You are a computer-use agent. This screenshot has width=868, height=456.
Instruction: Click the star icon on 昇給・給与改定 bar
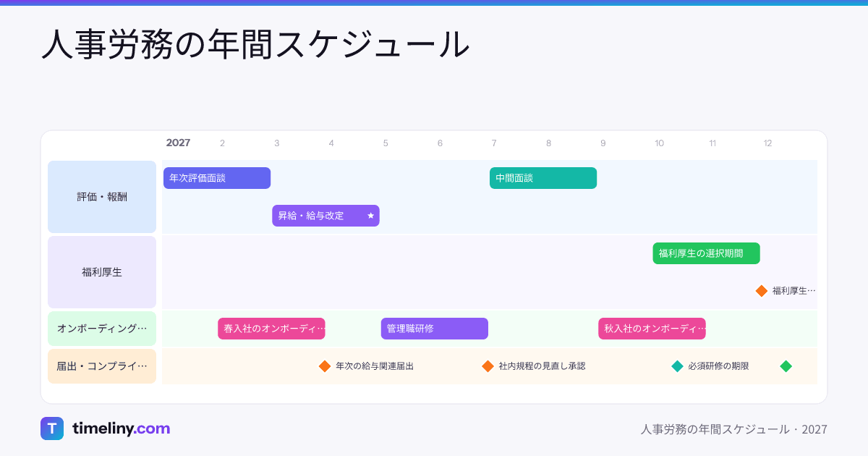[370, 216]
